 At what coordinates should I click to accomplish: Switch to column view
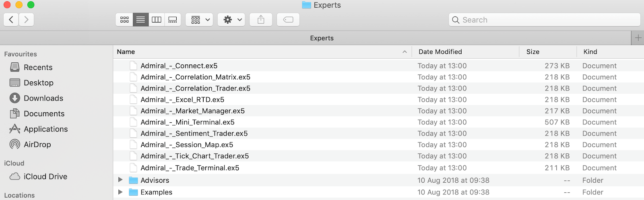(157, 20)
